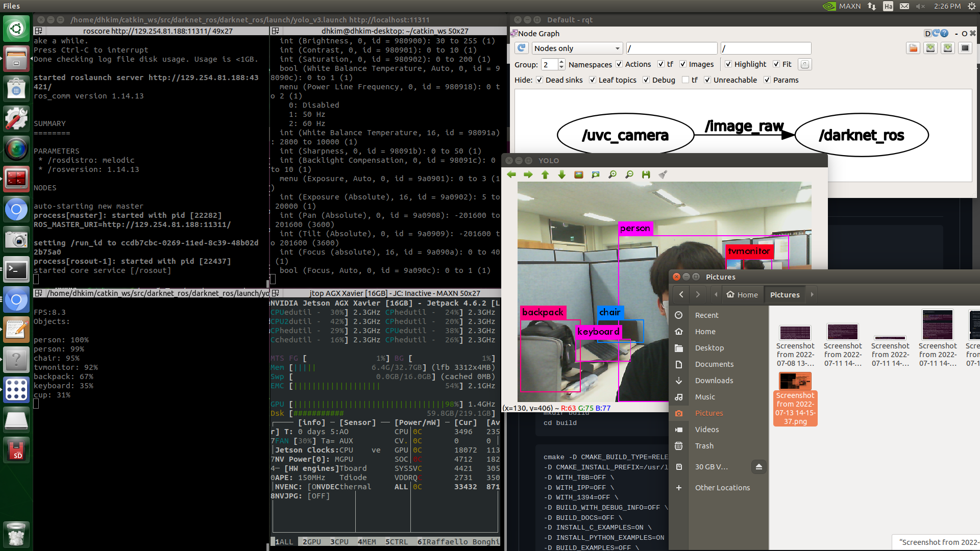This screenshot has height=551, width=980.
Task: Open Other Locations in the Pictures sidebar
Action: tap(722, 488)
